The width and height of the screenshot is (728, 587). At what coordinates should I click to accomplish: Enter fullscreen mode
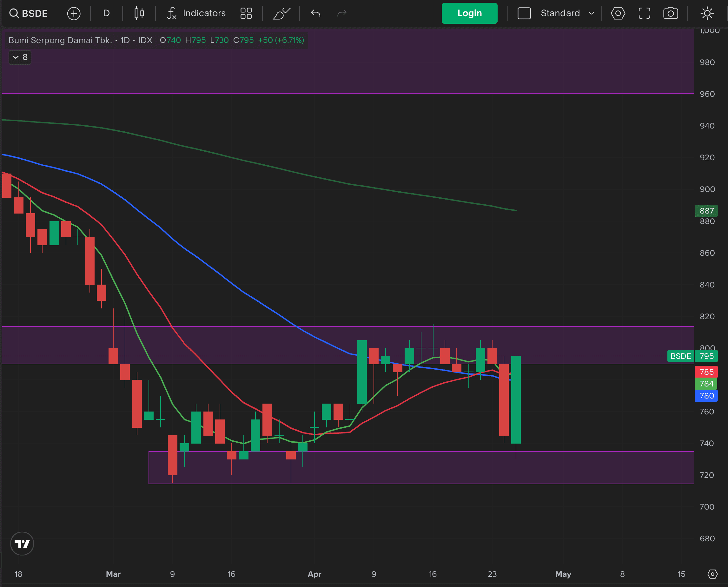(644, 13)
